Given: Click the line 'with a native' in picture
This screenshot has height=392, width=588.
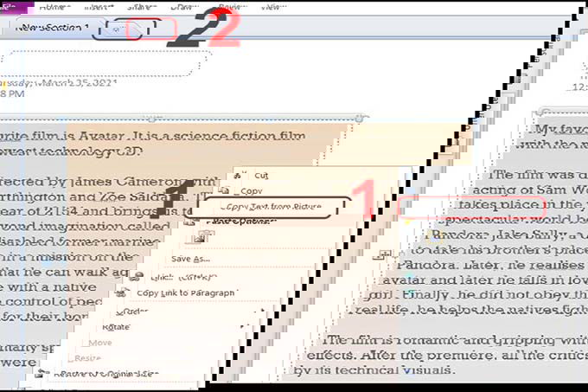Looking at the screenshot, I should (48, 287).
